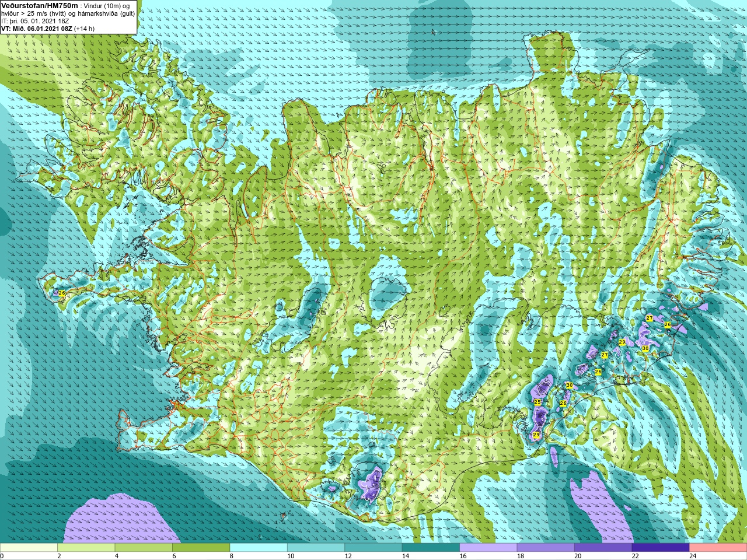Viewport: 747px width, 560px height.
Task: Click the 18–20 m/s purple legend swatch
Action: (546, 548)
